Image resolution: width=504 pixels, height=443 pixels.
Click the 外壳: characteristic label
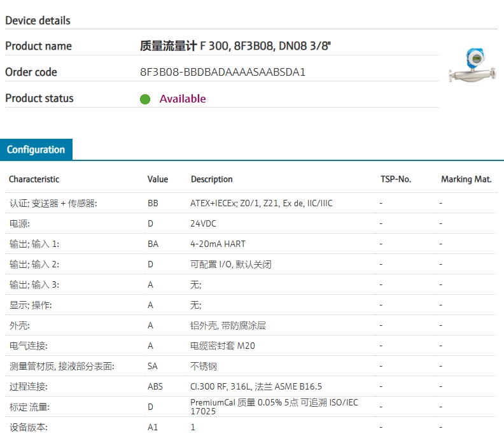pyautogui.click(x=19, y=325)
